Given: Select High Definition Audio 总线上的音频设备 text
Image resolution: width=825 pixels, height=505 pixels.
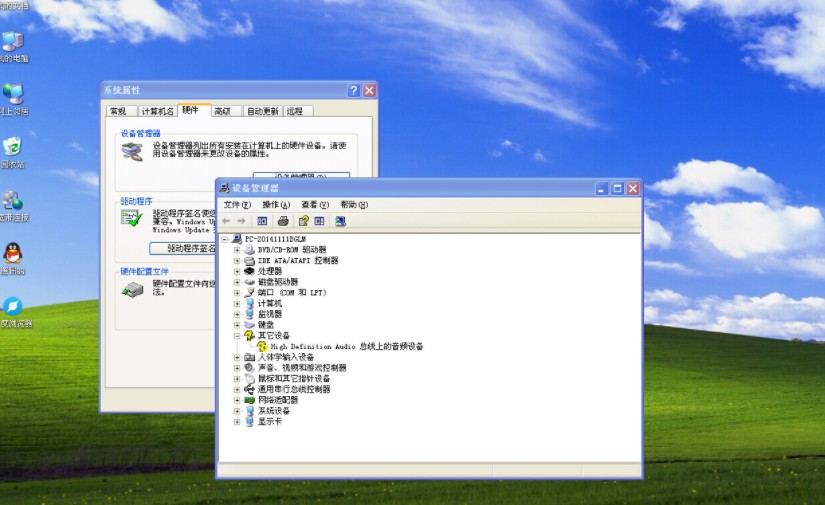Looking at the screenshot, I should point(347,347).
